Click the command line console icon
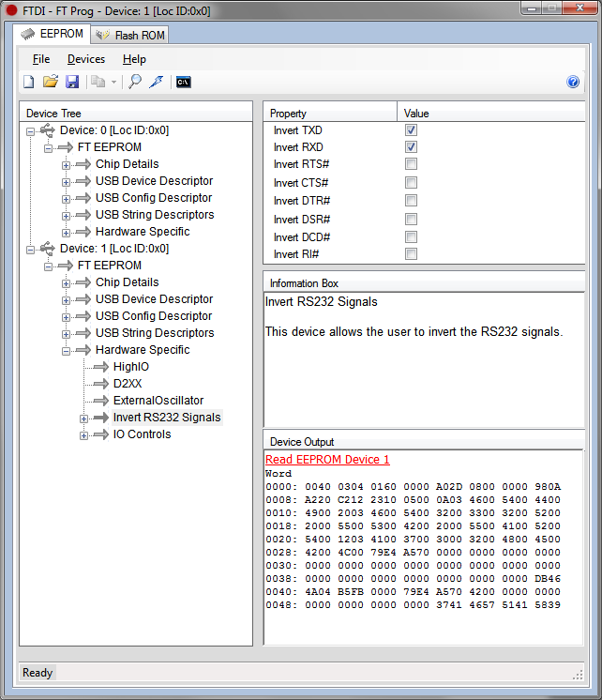 tap(184, 83)
